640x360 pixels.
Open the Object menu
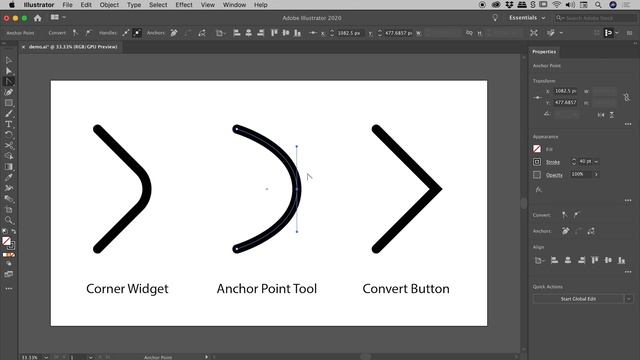click(x=109, y=5)
